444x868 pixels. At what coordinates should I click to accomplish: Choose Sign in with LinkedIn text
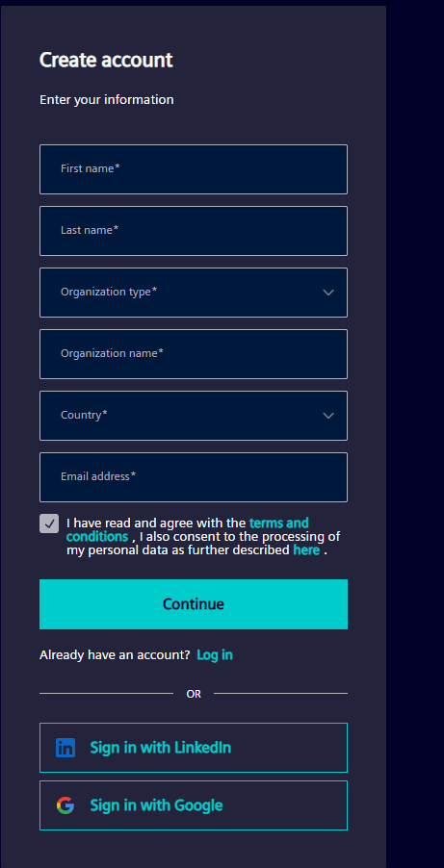pos(161,748)
